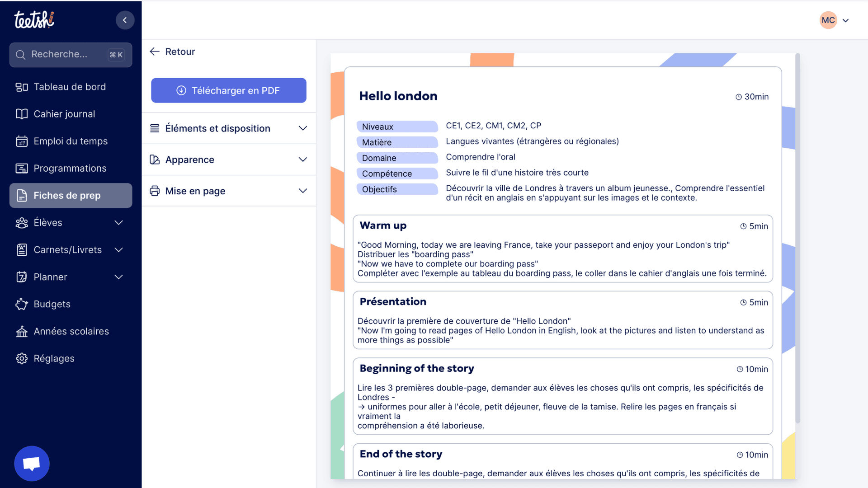The height and width of the screenshot is (488, 868).
Task: Click the Années scolaires building icon
Action: 21,331
